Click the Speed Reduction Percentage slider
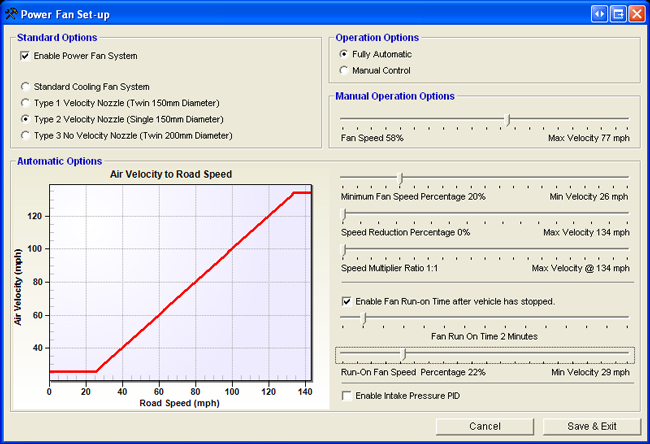 click(x=344, y=215)
